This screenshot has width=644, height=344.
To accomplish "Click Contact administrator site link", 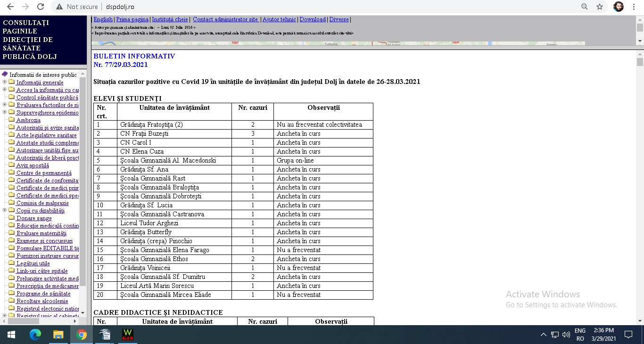I will click(x=225, y=19).
